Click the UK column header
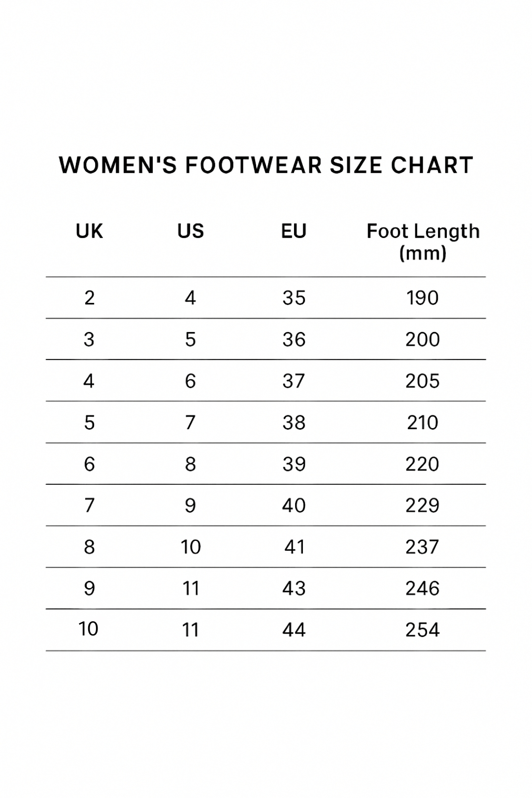532x798 pixels. tap(89, 231)
